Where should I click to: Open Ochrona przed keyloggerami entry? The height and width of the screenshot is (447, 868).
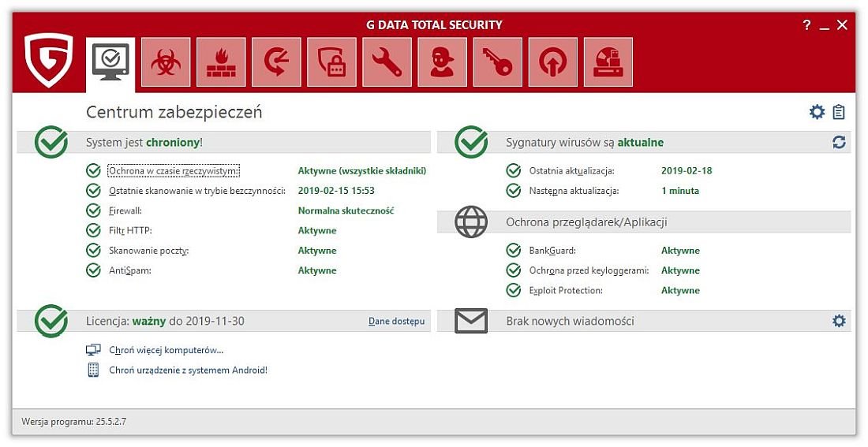589,270
